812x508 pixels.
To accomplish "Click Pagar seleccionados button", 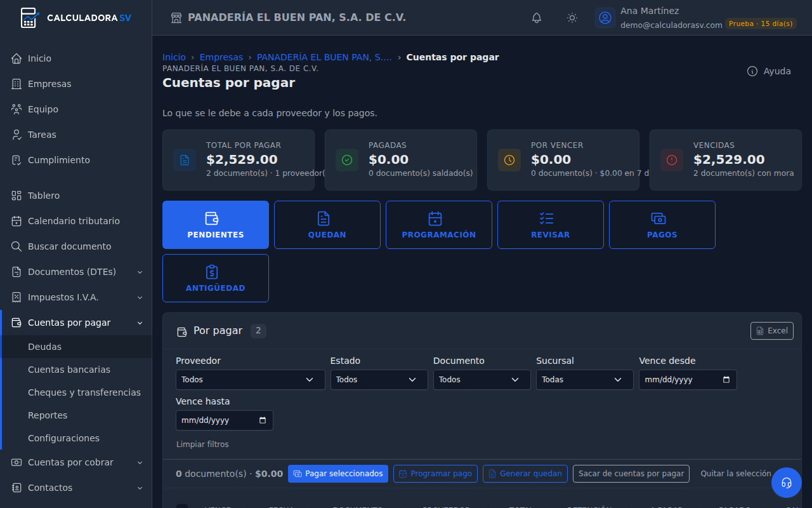I will pos(338,474).
